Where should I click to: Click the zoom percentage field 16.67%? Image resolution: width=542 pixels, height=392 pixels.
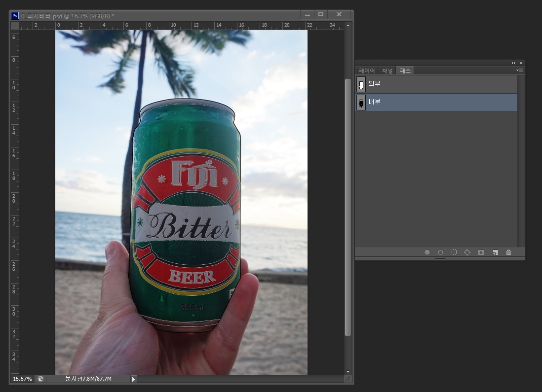(23, 379)
